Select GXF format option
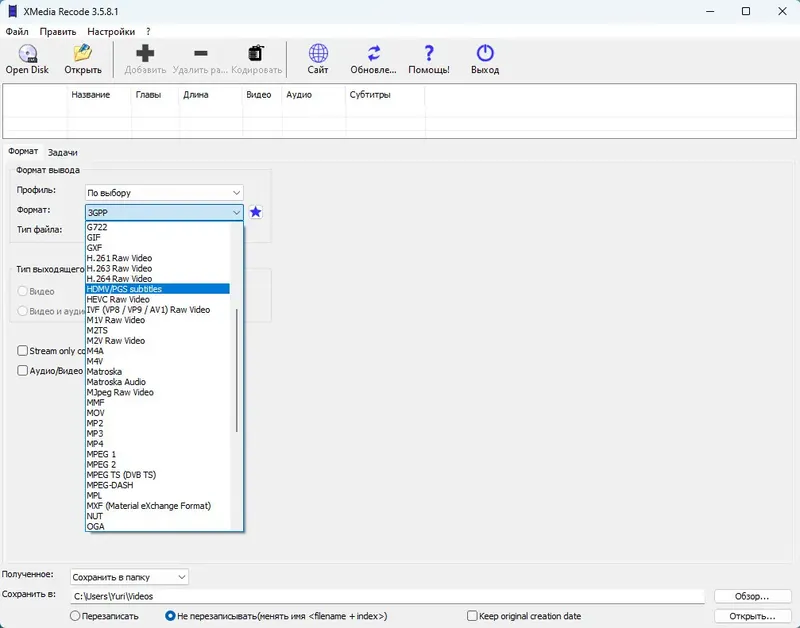Viewport: 800px width, 628px height. pyautogui.click(x=158, y=248)
